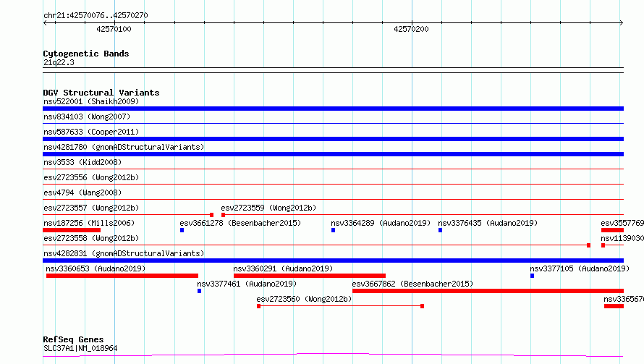Click the 21q22.3 cytogenetic band label
The width and height of the screenshot is (644, 364).
(x=59, y=62)
